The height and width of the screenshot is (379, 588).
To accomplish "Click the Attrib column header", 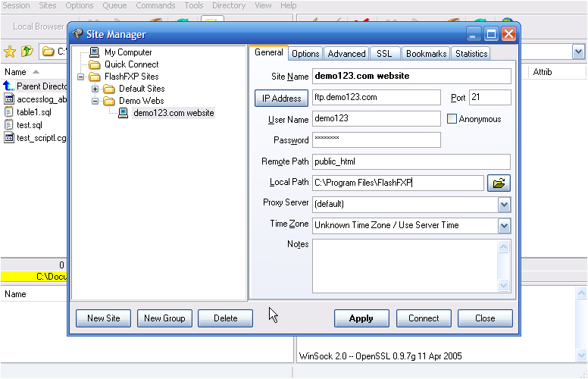I will click(x=543, y=72).
